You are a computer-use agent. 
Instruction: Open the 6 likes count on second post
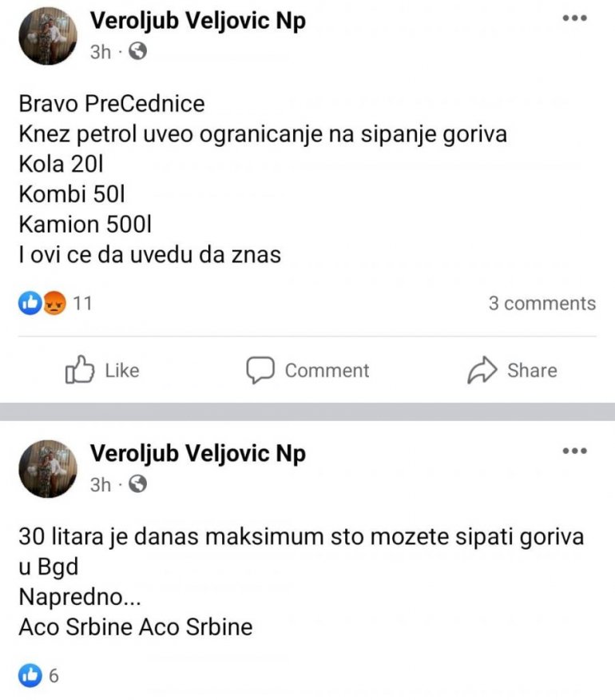tap(54, 675)
